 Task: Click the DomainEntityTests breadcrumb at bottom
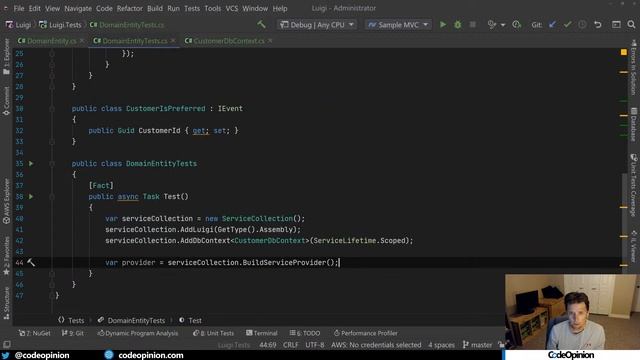131,320
